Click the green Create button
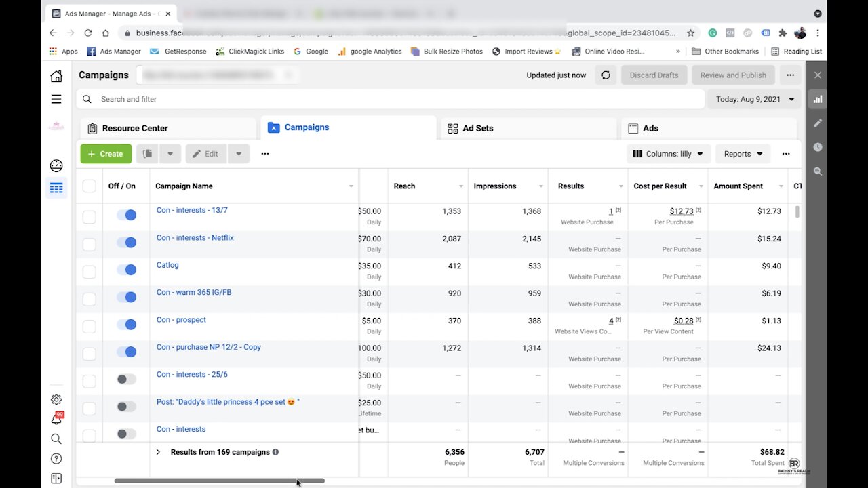The image size is (868, 488). coord(106,154)
